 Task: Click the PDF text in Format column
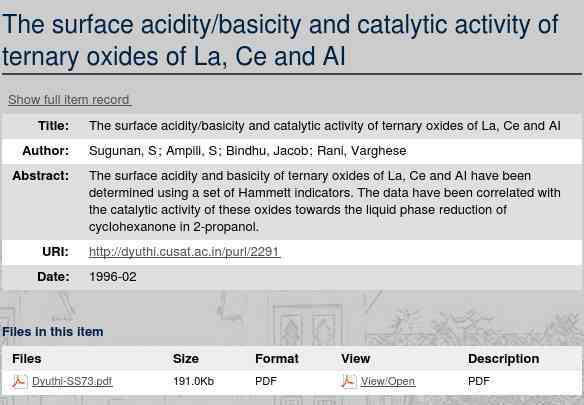coord(266,382)
